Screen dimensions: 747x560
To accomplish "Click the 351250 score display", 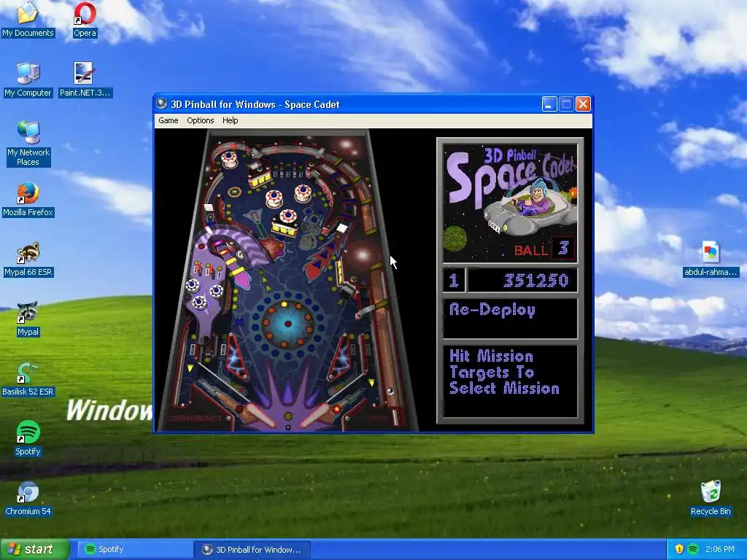I will tap(522, 280).
